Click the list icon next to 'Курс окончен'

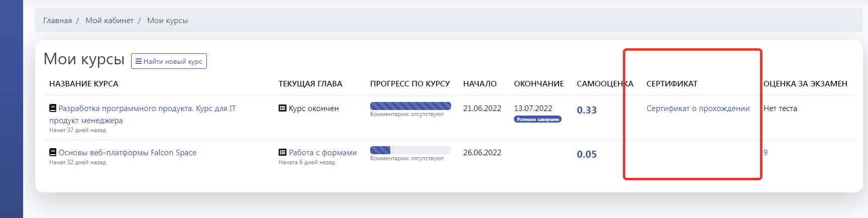coord(282,108)
